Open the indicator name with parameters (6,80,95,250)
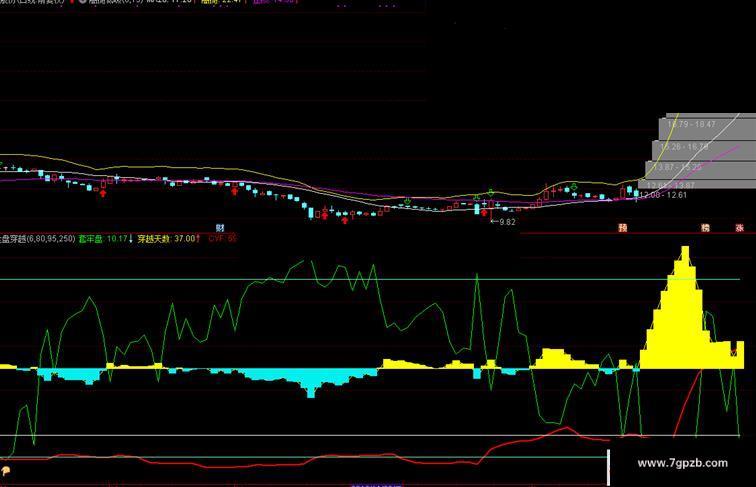Image resolution: width=756 pixels, height=487 pixels. point(38,239)
